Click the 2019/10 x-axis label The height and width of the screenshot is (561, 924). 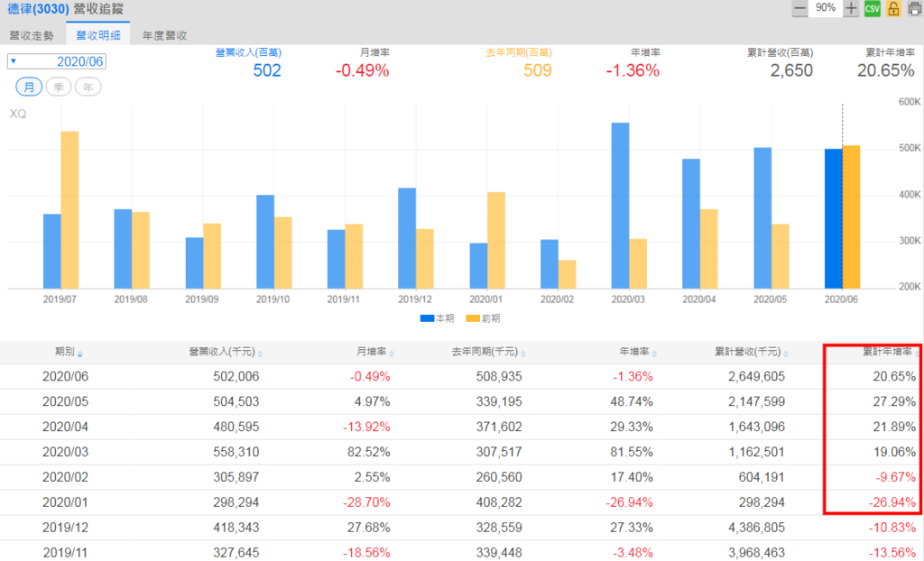pos(273,299)
